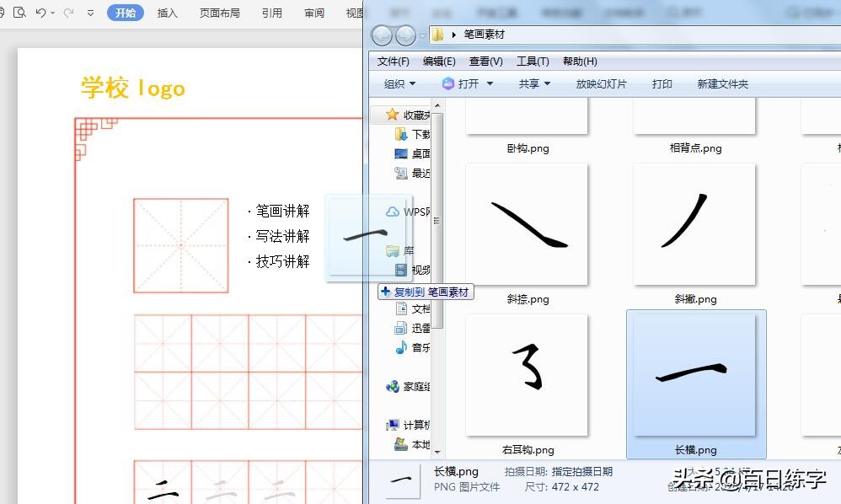Expand the 共享 dropdown

pyautogui.click(x=534, y=83)
